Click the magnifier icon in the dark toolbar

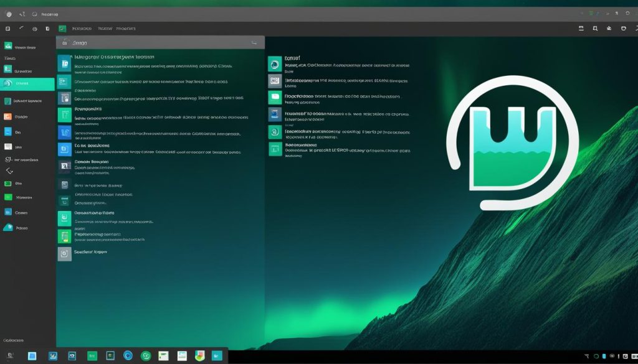coord(595,29)
